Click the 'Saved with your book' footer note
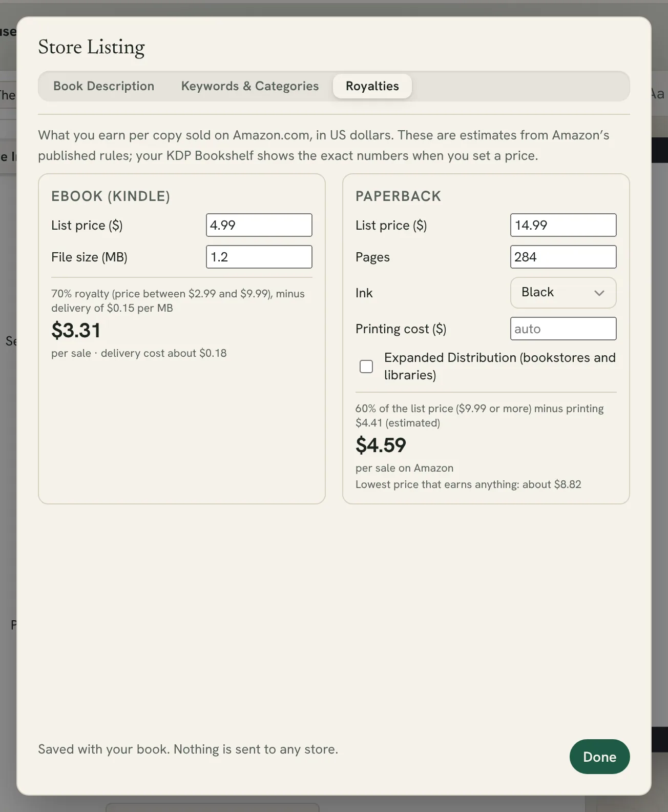Viewport: 668px width, 812px height. coord(188,749)
